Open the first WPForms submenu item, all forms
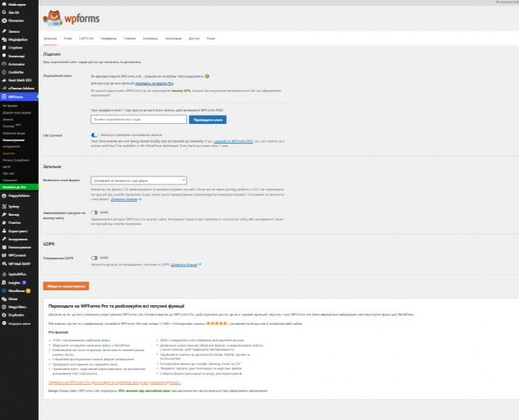 coord(10,106)
